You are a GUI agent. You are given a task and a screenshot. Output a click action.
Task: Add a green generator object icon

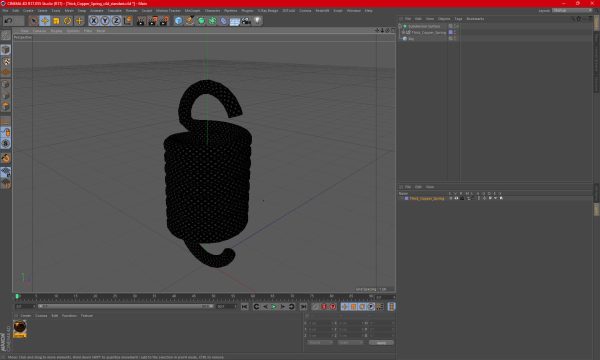pyautogui.click(x=201, y=21)
